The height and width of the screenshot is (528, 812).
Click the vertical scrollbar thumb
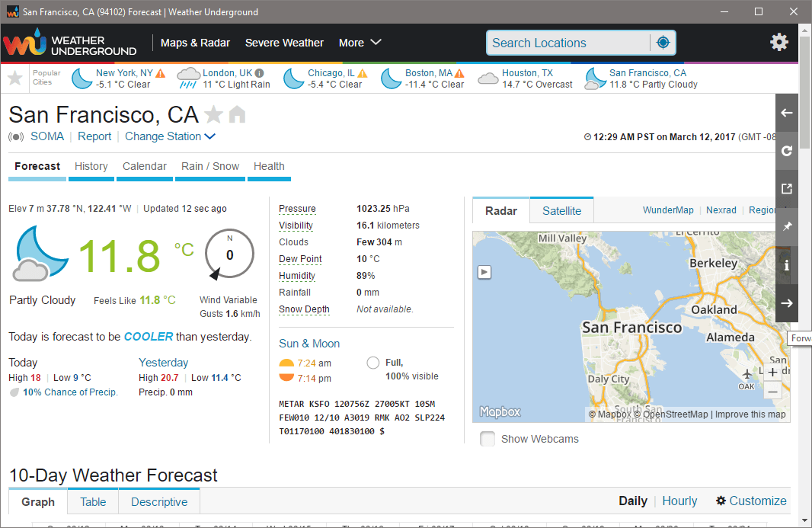[x=804, y=92]
